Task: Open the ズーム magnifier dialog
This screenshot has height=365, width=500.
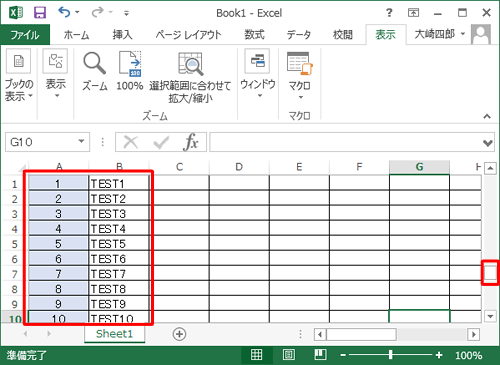Action: [95, 71]
